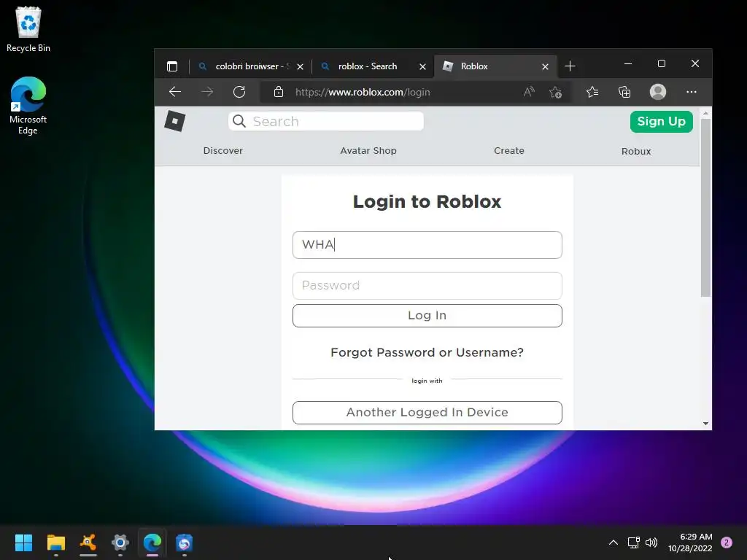Screen dimensions: 747x560
Task: Refresh the Roblox login page
Action: point(239,92)
